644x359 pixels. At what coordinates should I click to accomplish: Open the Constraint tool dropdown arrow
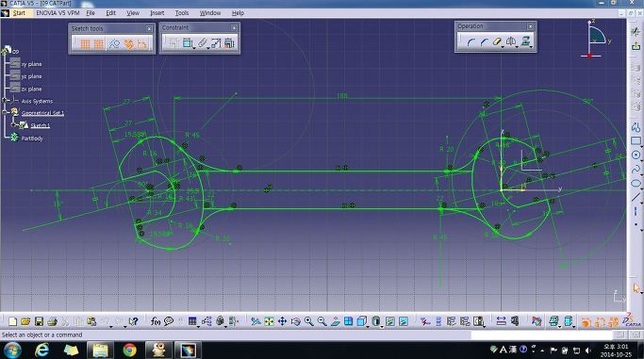(194, 48)
